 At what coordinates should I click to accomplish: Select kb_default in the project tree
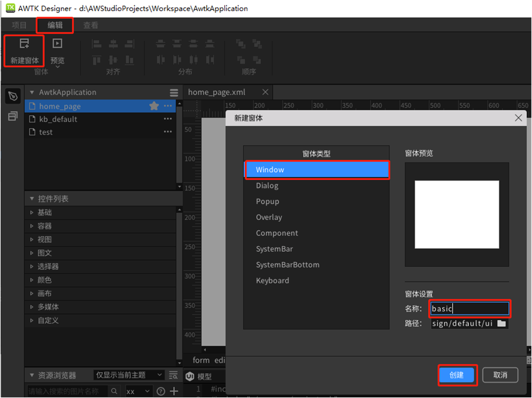[100, 119]
